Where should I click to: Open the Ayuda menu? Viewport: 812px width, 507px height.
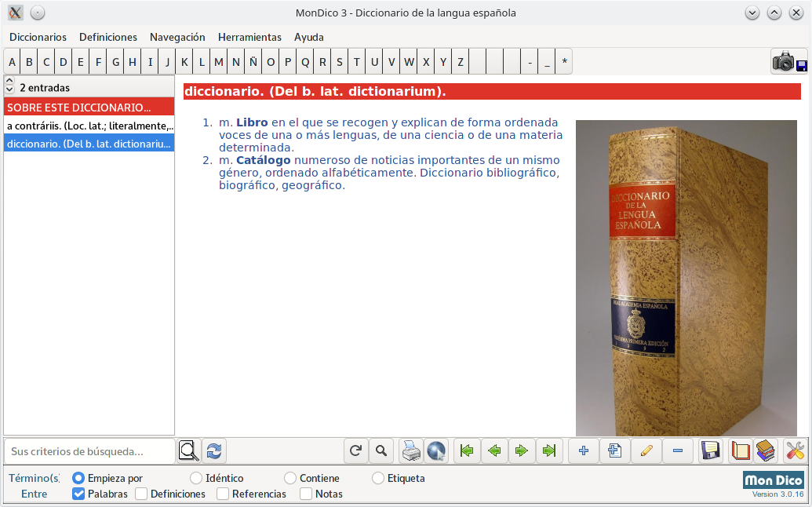308,38
